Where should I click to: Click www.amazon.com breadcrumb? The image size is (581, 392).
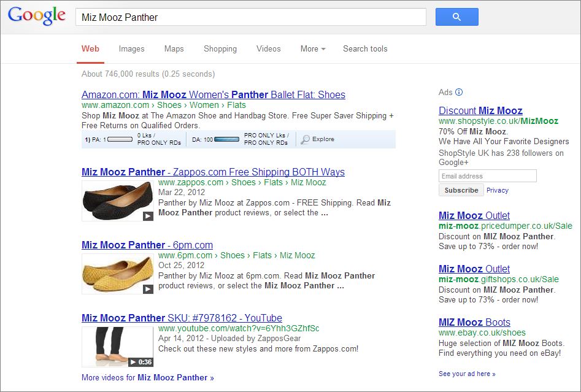(x=115, y=106)
